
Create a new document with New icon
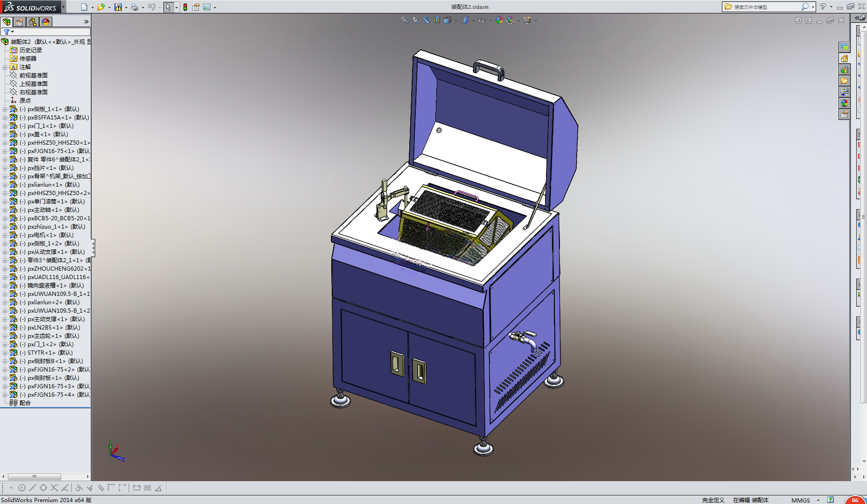pos(84,7)
